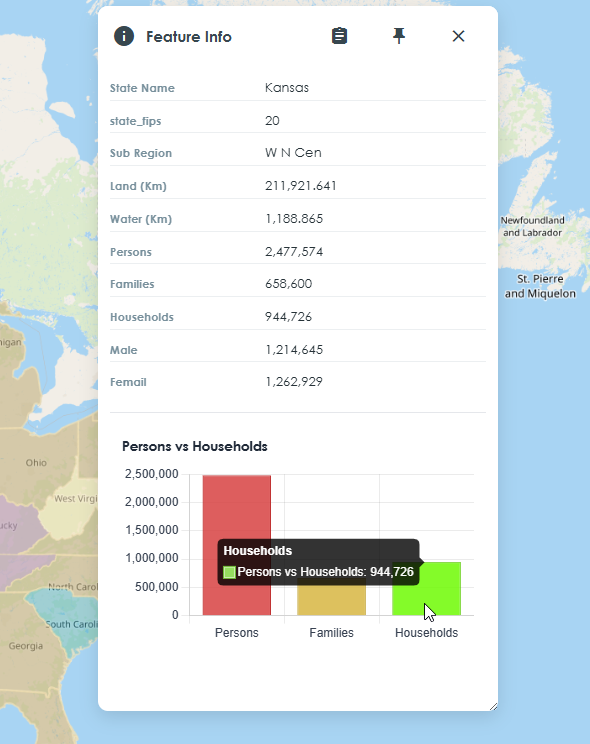
Task: Click the Sub Region value W N Cen
Action: (x=293, y=153)
